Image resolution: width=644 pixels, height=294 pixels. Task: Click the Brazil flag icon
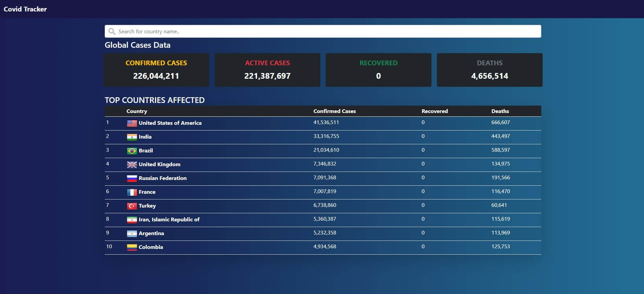coord(132,151)
